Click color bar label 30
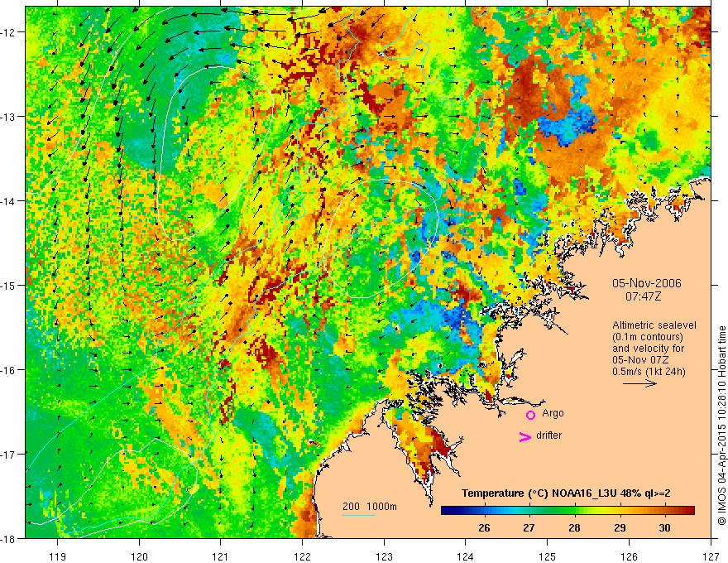The height and width of the screenshot is (563, 728). click(665, 527)
